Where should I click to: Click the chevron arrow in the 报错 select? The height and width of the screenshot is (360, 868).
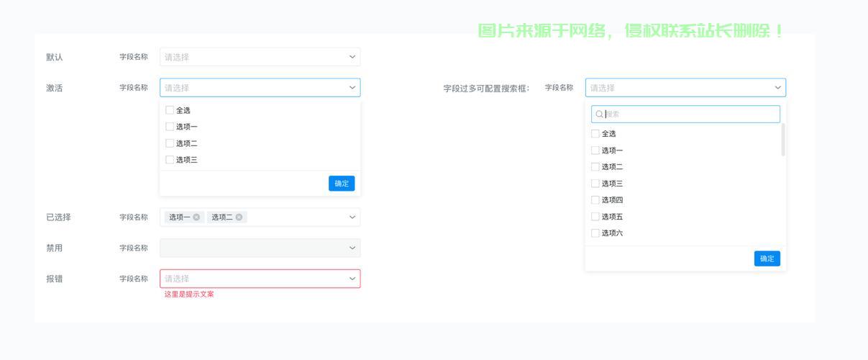point(352,279)
